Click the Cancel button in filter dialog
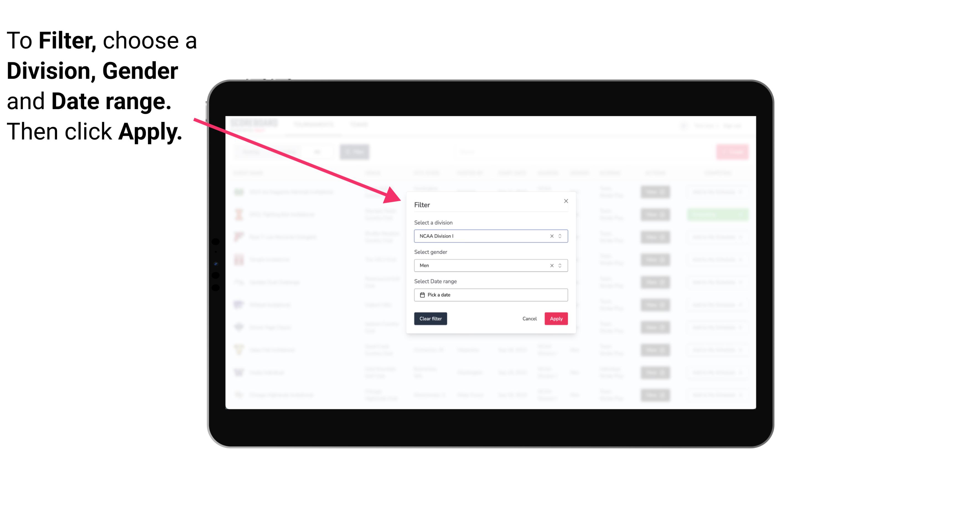This screenshot has width=980, height=527. (x=530, y=319)
